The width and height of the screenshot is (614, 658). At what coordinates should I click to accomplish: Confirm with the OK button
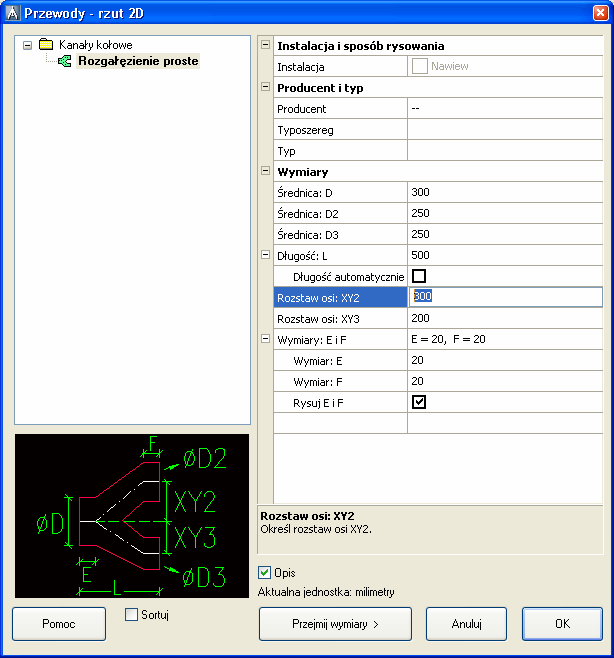562,624
